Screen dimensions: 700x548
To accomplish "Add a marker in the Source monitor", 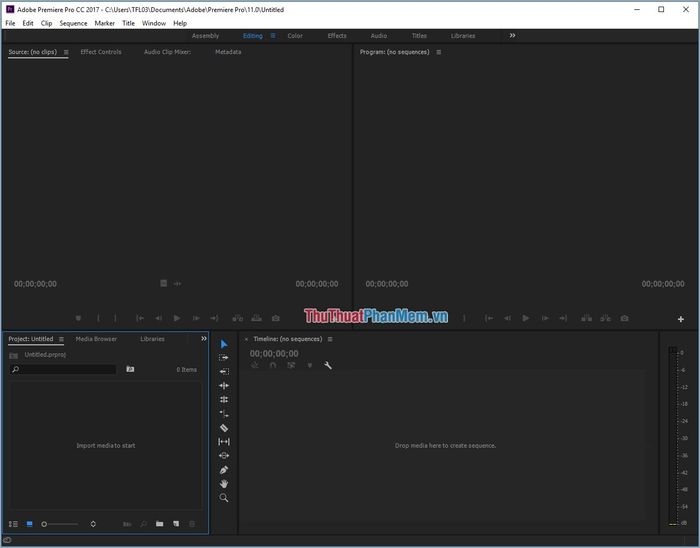I will 78,318.
